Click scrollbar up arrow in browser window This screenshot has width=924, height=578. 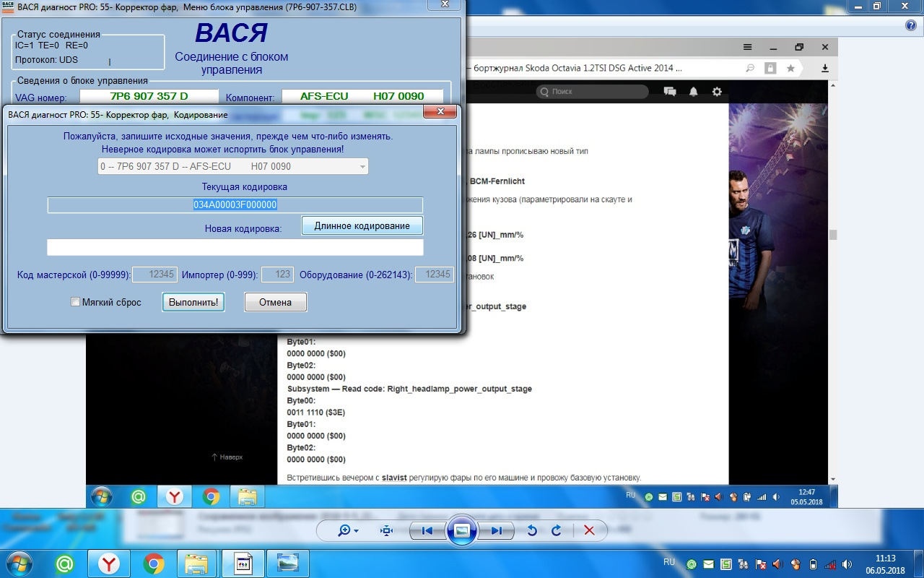pos(833,85)
